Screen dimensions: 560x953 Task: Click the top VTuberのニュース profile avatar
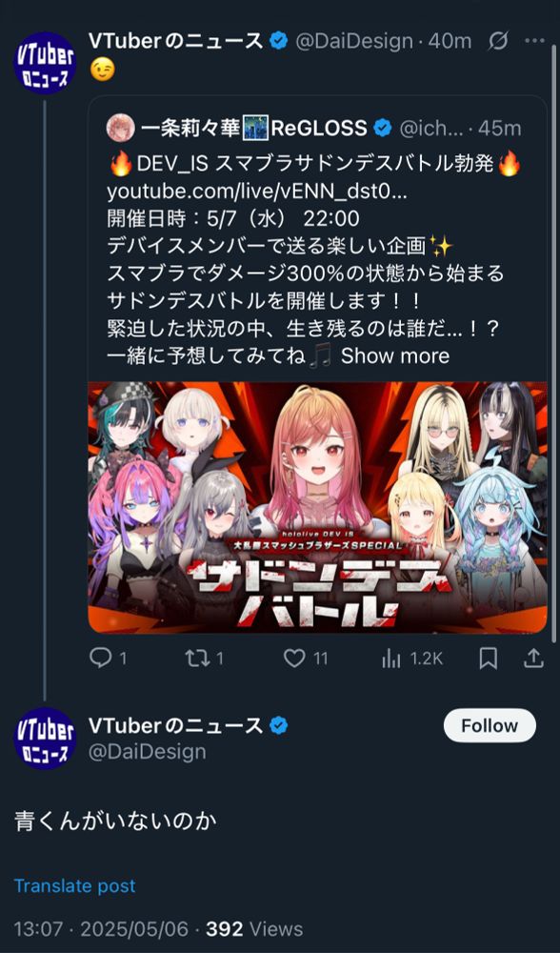click(45, 63)
